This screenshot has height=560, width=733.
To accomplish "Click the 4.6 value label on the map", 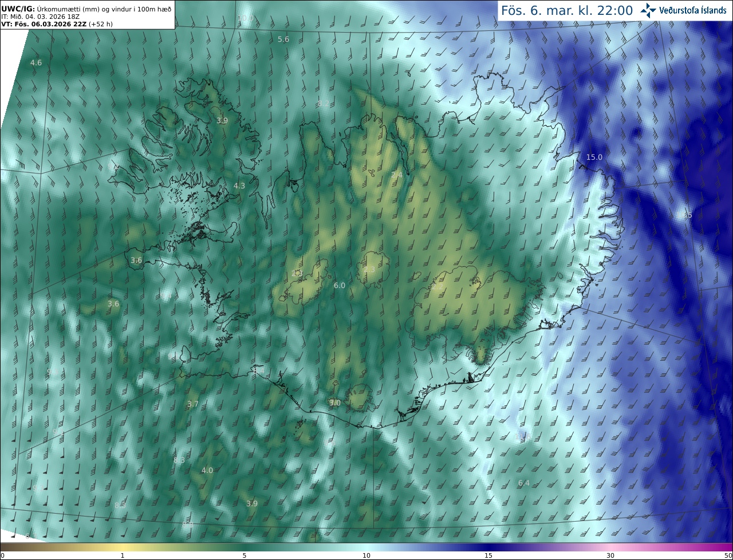I will 36,62.
